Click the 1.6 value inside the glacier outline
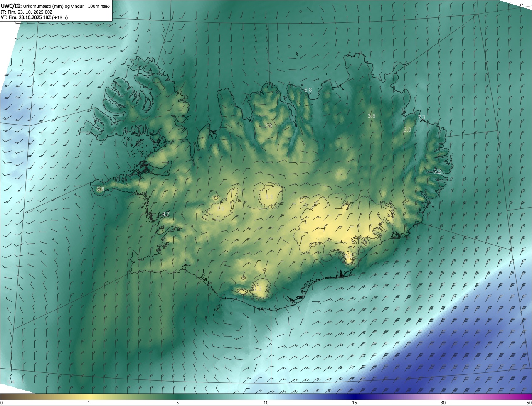Screen dimensions: 532x406 click(x=221, y=208)
